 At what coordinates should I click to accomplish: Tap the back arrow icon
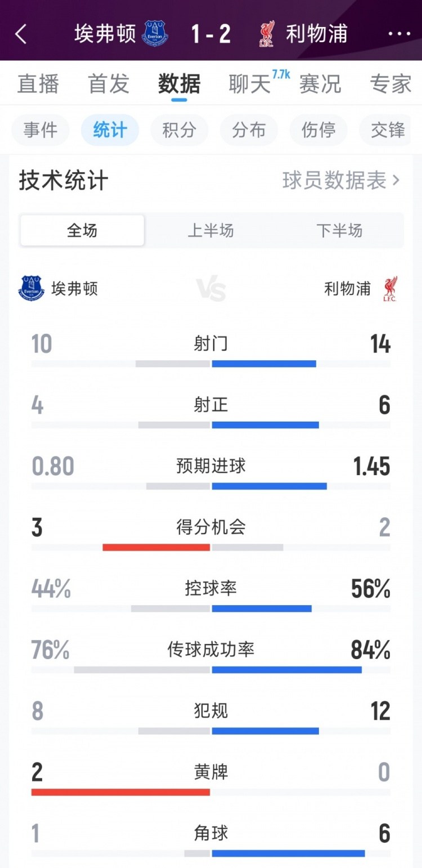[x=21, y=34]
